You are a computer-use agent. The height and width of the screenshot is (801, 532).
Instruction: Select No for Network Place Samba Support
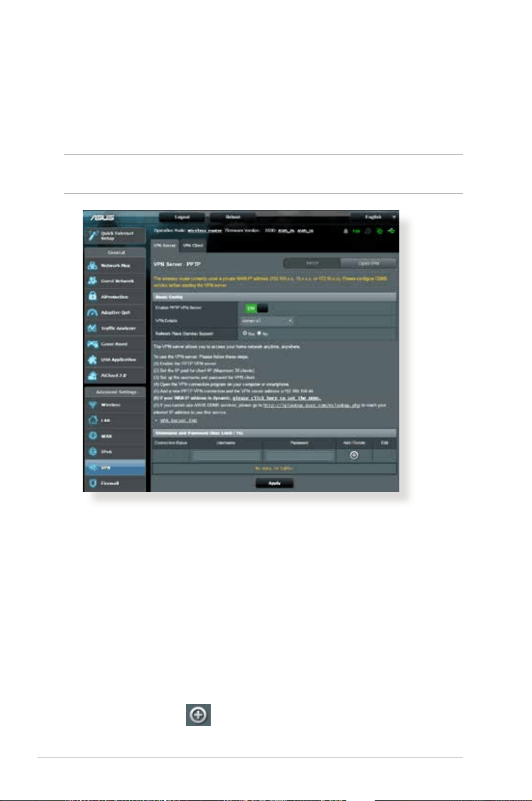coord(259,333)
